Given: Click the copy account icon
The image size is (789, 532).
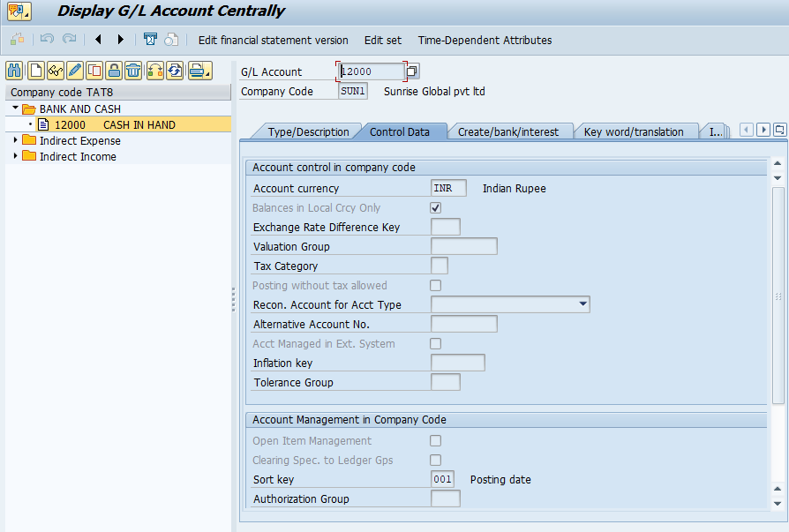Looking at the screenshot, I should (94, 71).
